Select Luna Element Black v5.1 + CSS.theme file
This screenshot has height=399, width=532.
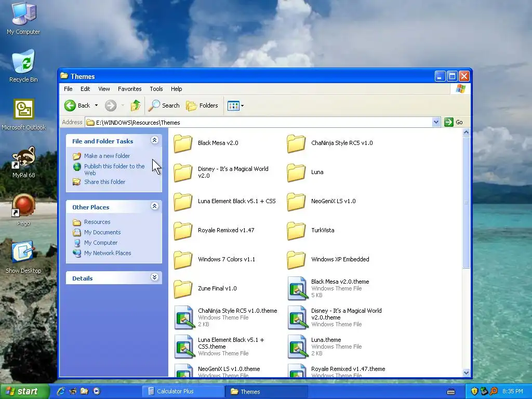[x=219, y=347]
